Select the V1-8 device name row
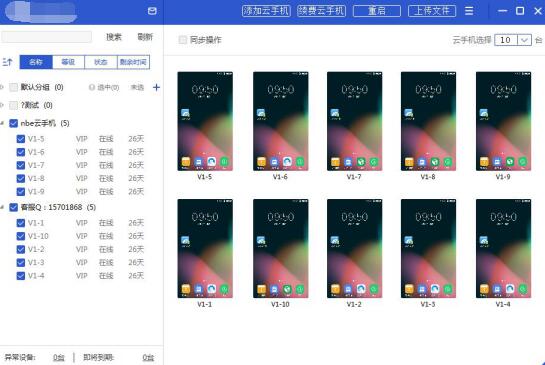 coord(36,178)
